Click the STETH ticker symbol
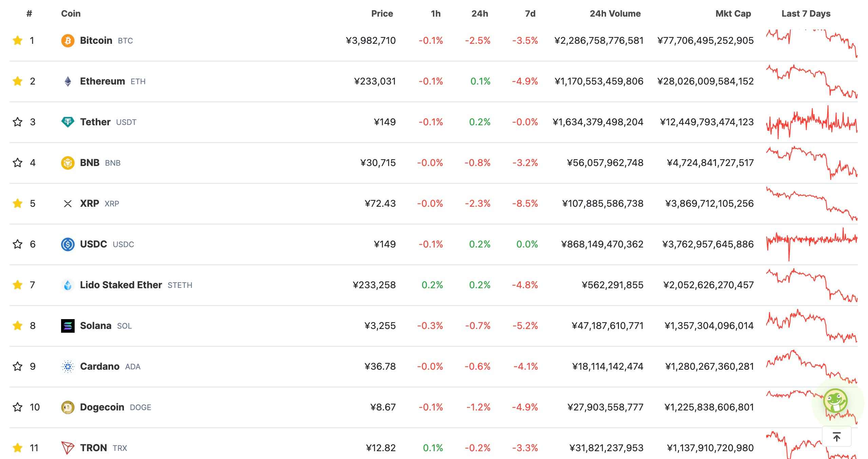The width and height of the screenshot is (868, 459). [180, 286]
